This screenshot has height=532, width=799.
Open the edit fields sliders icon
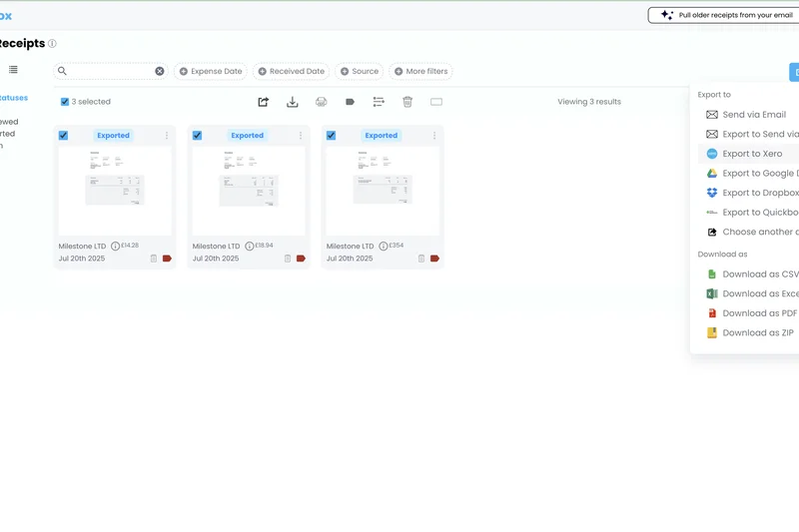[379, 102]
